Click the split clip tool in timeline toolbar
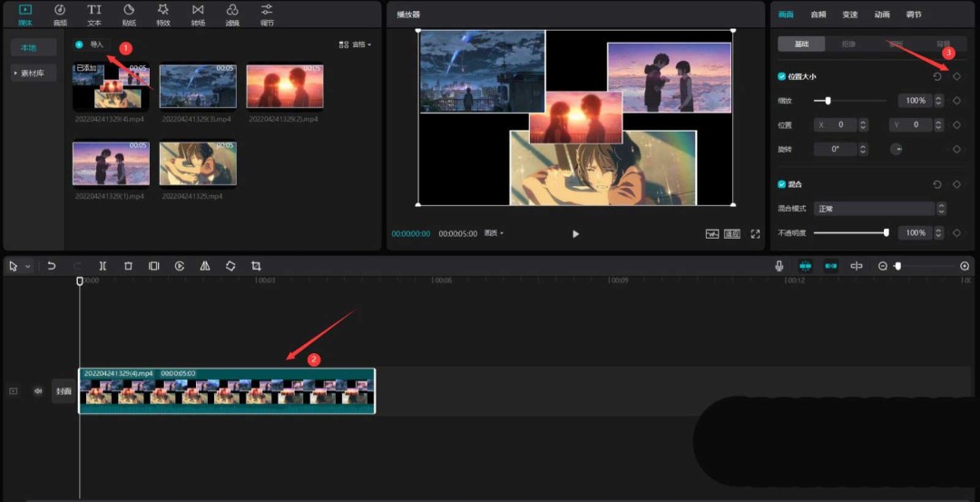The image size is (980, 502). tap(103, 266)
